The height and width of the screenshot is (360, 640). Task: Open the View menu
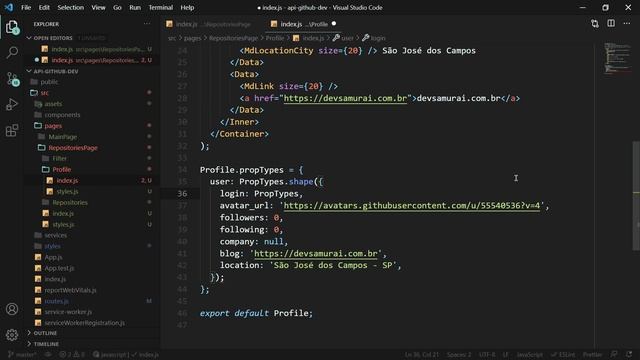98,7
